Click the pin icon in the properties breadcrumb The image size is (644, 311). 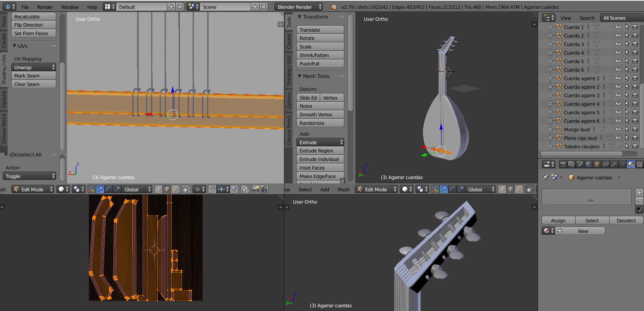point(546,177)
